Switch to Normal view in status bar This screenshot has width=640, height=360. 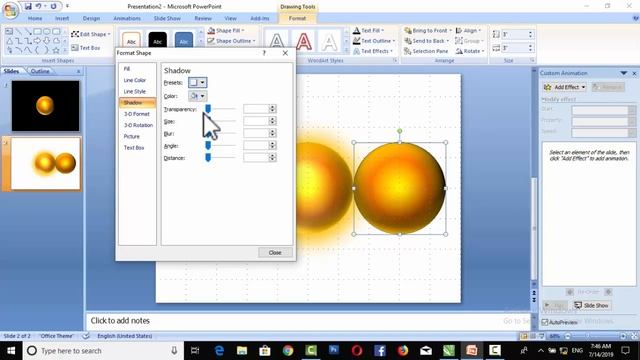(x=524, y=336)
